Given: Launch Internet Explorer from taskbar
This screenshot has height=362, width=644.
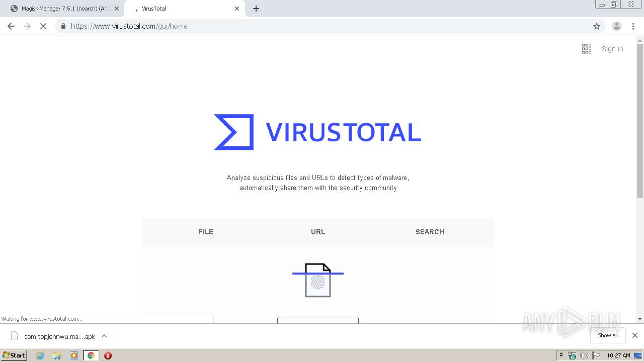Looking at the screenshot, I should (40, 355).
